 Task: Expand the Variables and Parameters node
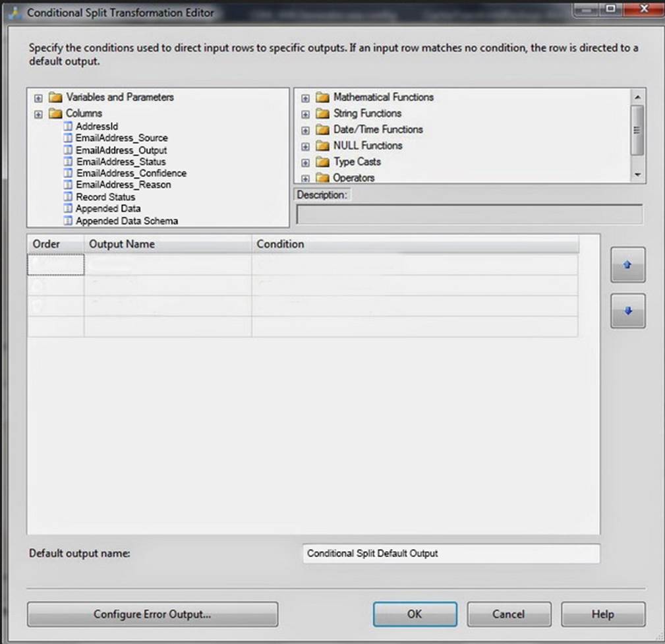[x=39, y=98]
